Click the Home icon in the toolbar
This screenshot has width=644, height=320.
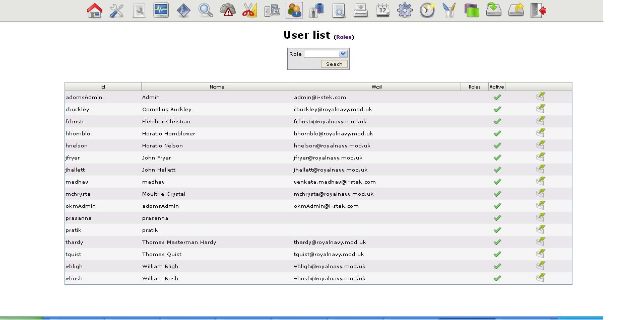[95, 10]
